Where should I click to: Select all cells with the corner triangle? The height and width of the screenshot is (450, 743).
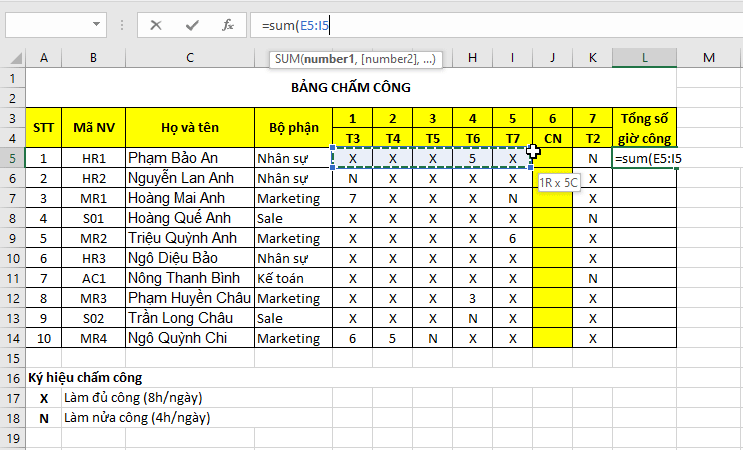[x=16, y=59]
